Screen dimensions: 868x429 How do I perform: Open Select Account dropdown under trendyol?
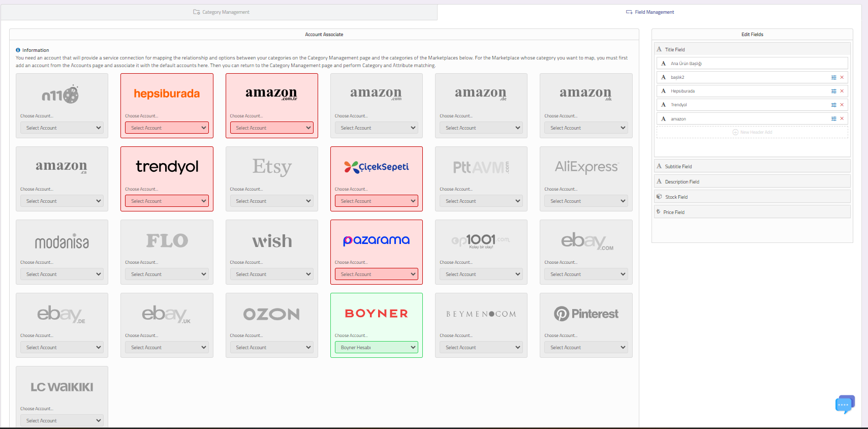point(167,201)
